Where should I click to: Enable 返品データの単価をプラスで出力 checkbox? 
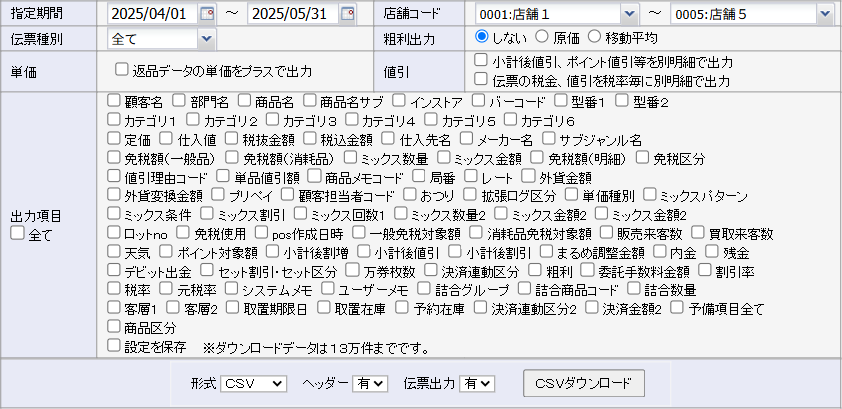(122, 69)
